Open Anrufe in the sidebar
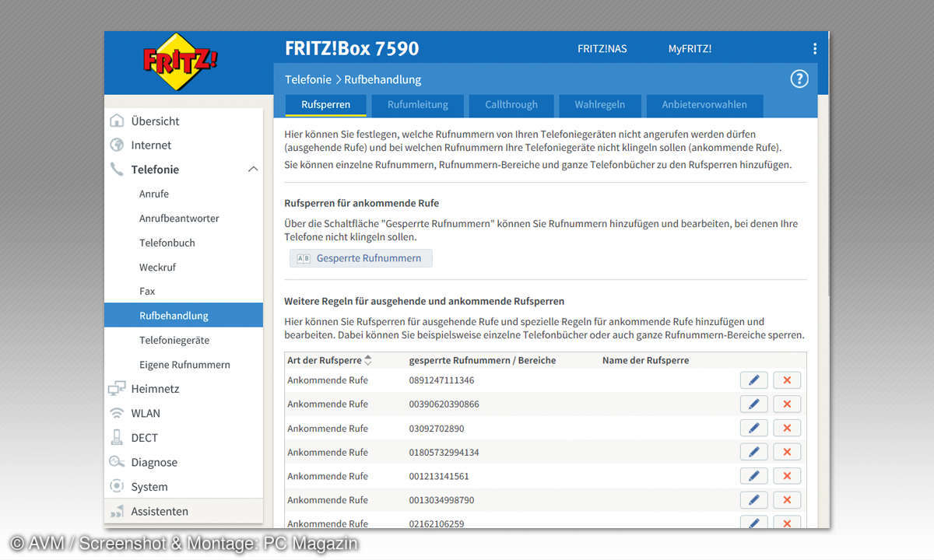This screenshot has height=560, width=934. (x=154, y=194)
